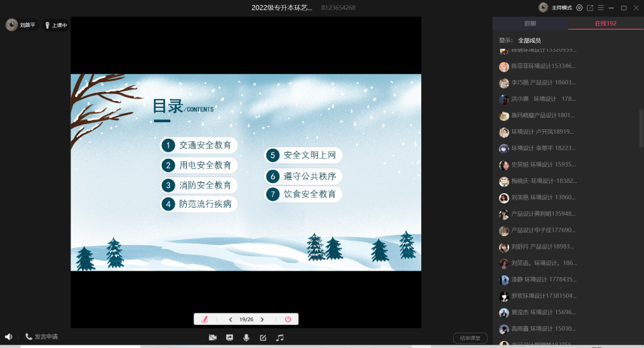Click presenter 刘啟平 avatar badge
The height and width of the screenshot is (348, 644).
[x=21, y=25]
